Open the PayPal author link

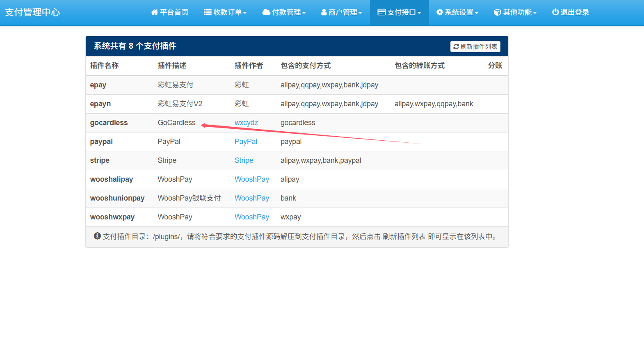point(246,142)
